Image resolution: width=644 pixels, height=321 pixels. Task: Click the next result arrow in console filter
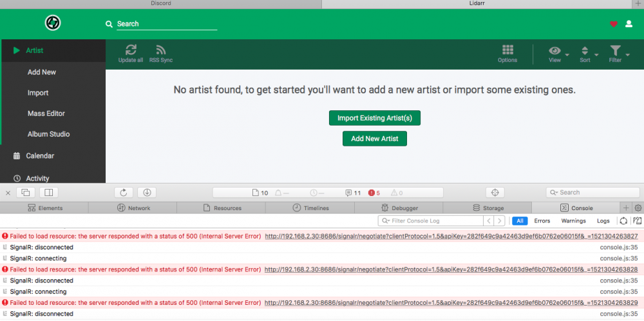[500, 220]
